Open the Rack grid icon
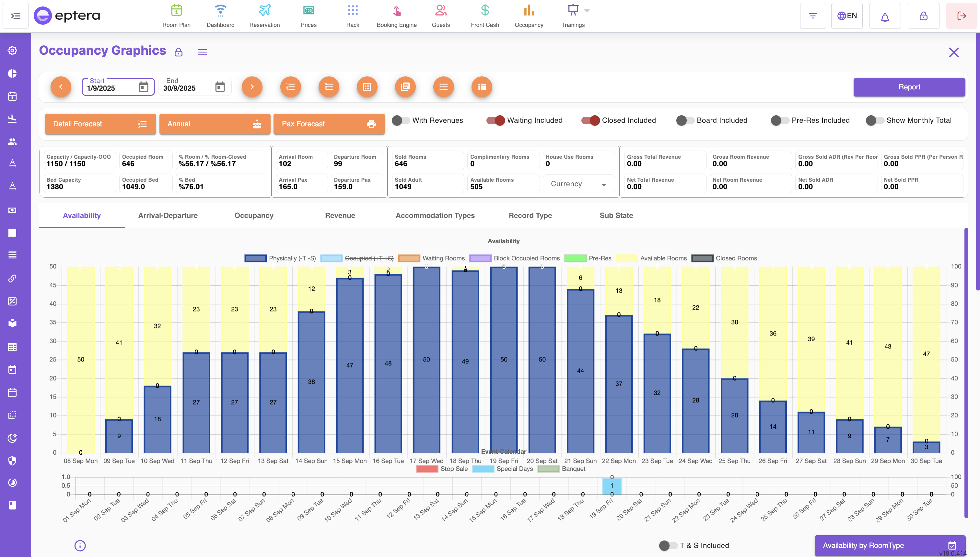The height and width of the screenshot is (557, 980). 353,10
